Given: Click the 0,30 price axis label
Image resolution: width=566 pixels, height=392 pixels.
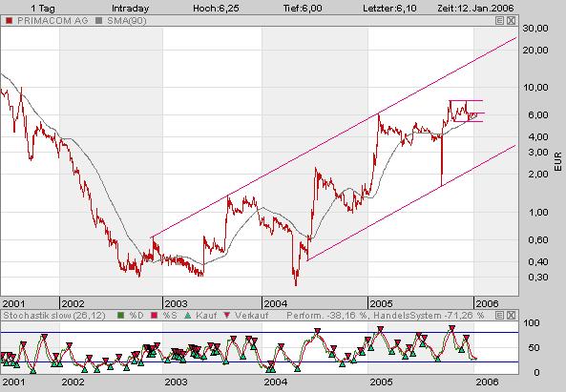Looking at the screenshot, I should pos(538,278).
